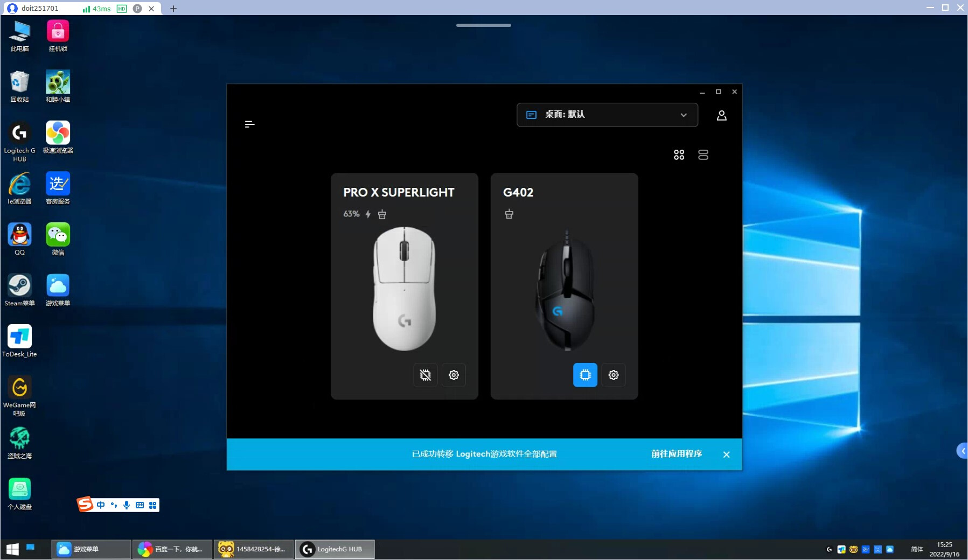The height and width of the screenshot is (560, 968).
Task: Maximize the G HUB window
Action: [718, 92]
